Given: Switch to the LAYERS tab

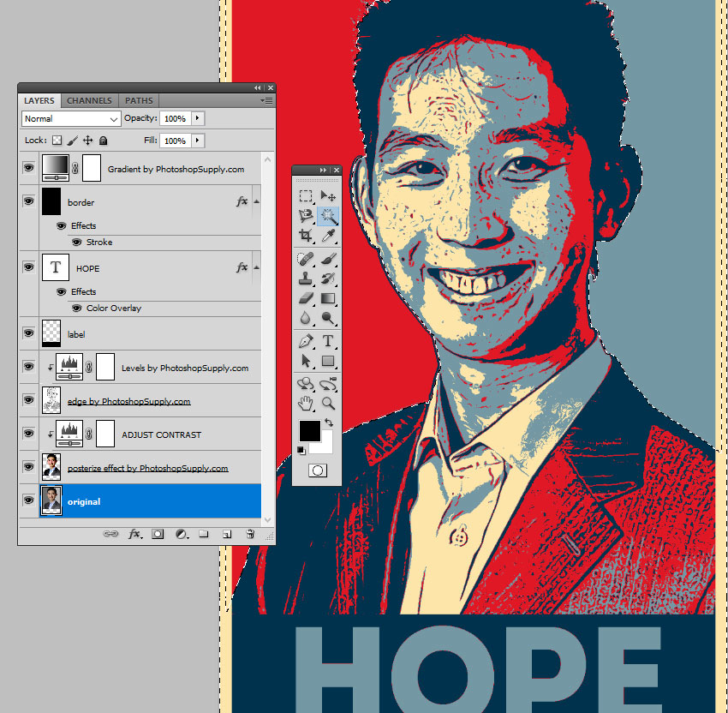Looking at the screenshot, I should (39, 101).
